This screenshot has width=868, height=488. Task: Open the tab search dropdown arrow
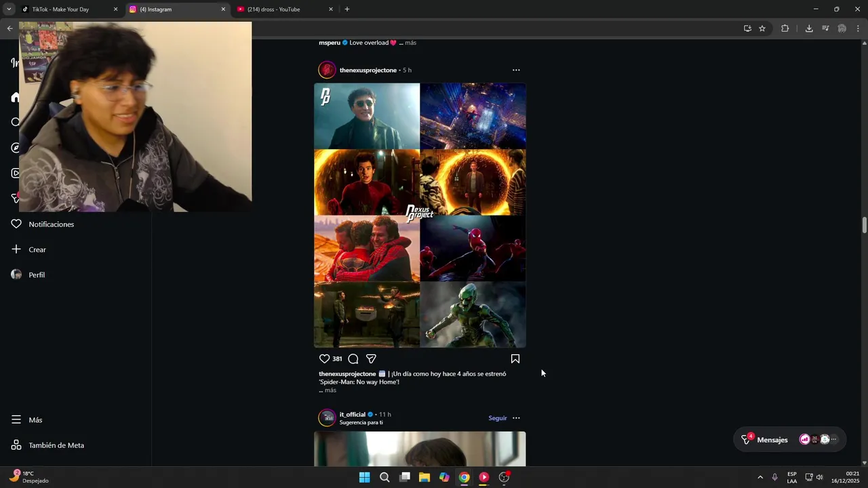(x=9, y=9)
